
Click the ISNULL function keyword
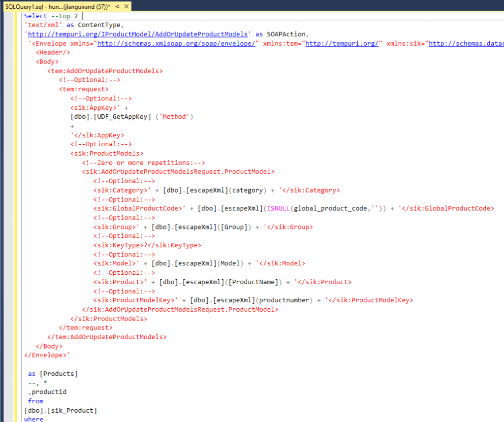coord(278,208)
